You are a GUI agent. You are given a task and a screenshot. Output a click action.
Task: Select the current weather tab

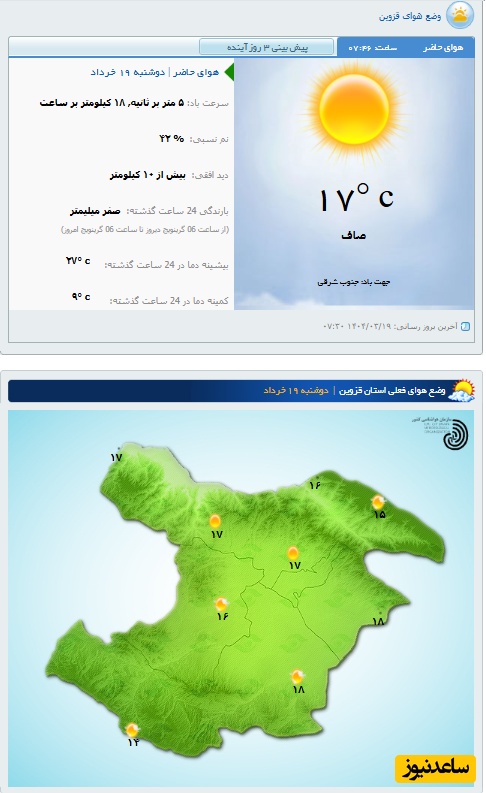coord(443,47)
